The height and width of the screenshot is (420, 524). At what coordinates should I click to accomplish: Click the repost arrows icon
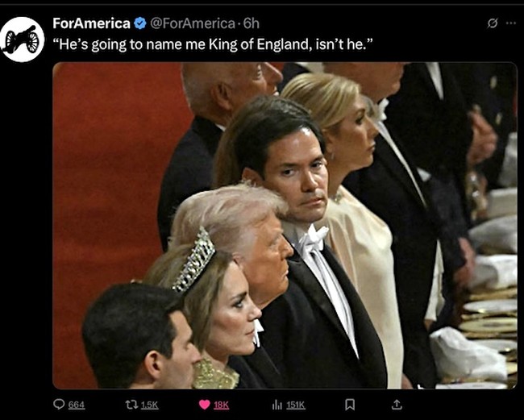click(131, 405)
